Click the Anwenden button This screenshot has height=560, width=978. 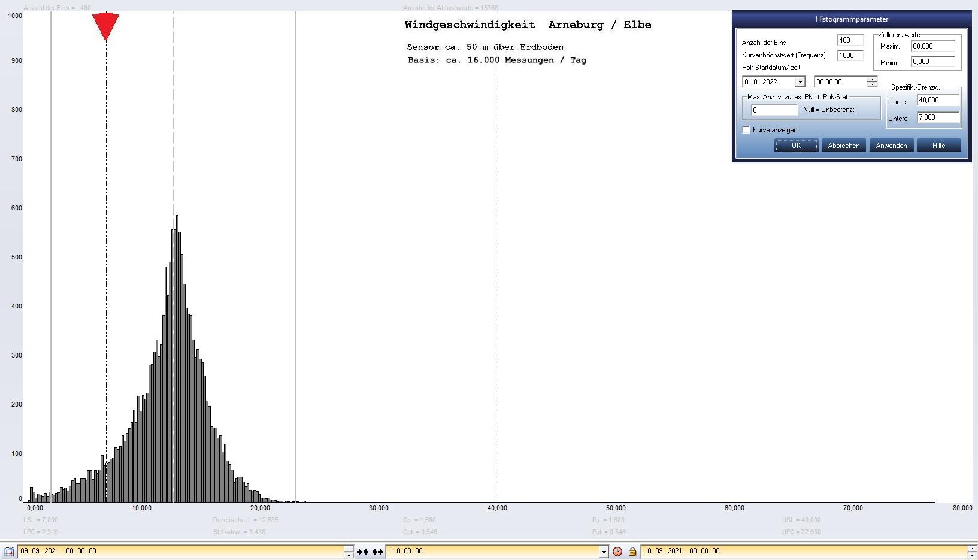[891, 146]
